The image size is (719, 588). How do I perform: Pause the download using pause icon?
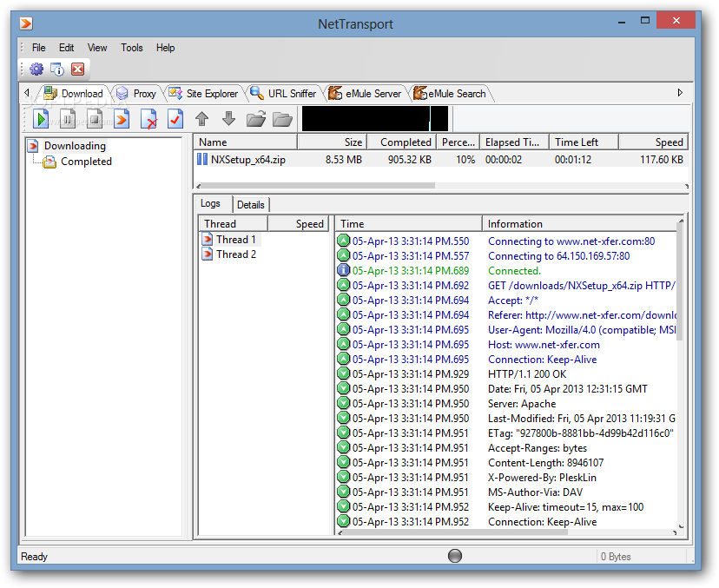click(68, 119)
